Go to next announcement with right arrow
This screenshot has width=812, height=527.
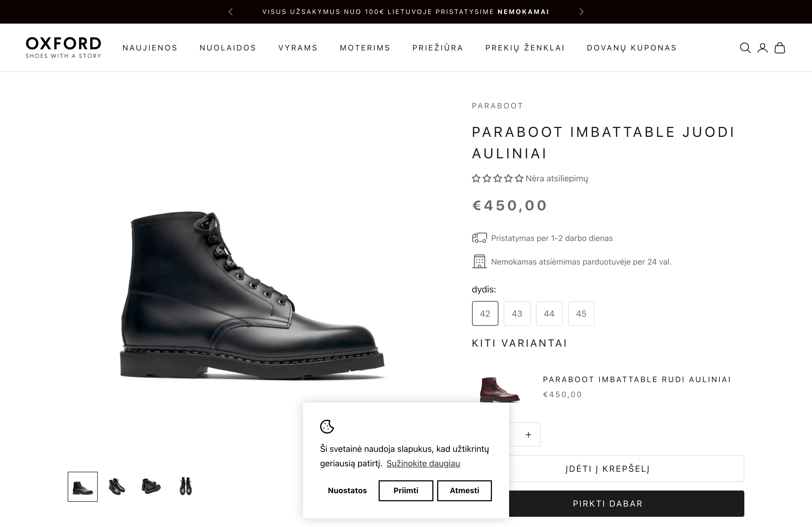click(581, 12)
